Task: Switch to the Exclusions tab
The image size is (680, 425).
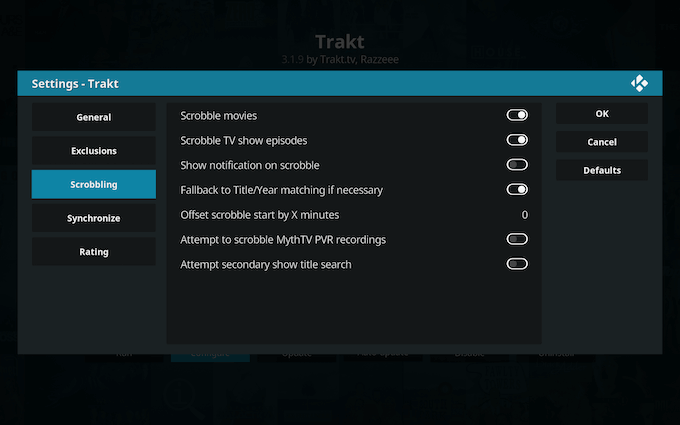Action: (x=94, y=151)
